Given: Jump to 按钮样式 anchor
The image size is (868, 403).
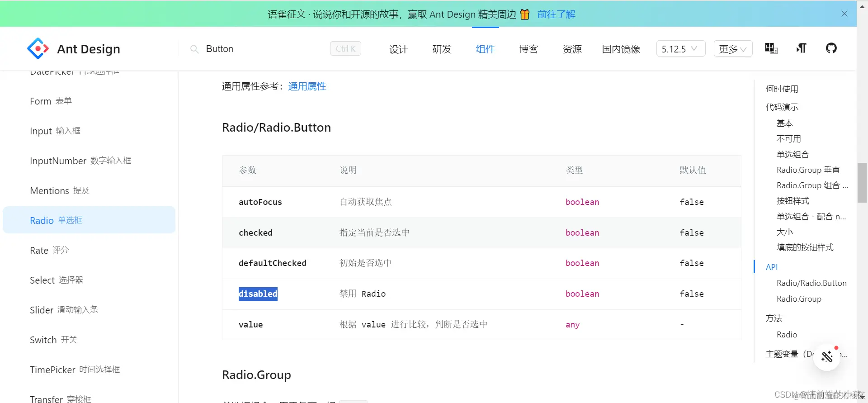Looking at the screenshot, I should pos(793,200).
